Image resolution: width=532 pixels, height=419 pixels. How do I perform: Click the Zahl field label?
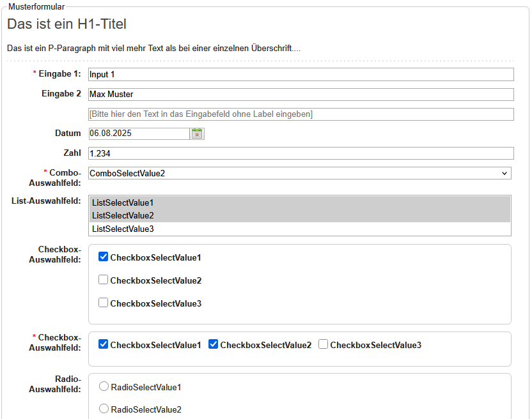(72, 153)
